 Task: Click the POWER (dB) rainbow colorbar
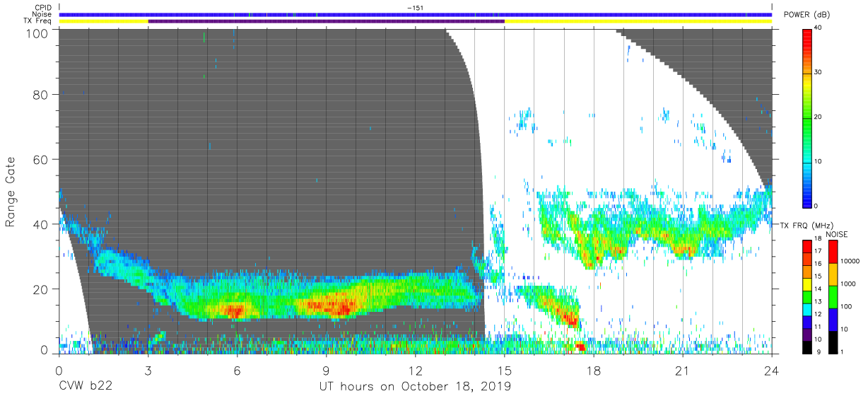[807, 117]
